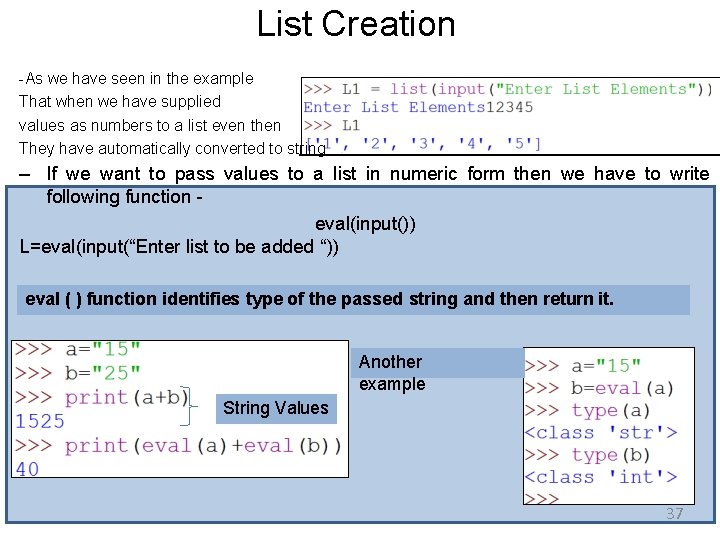Image resolution: width=720 pixels, height=540 pixels.
Task: Click the output value 40
Action: click(28, 469)
